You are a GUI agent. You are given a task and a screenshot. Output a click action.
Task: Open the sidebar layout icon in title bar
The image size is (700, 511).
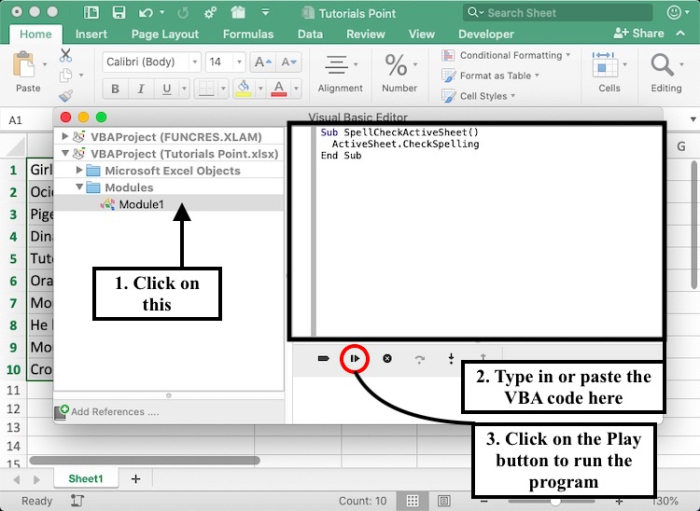pos(91,12)
